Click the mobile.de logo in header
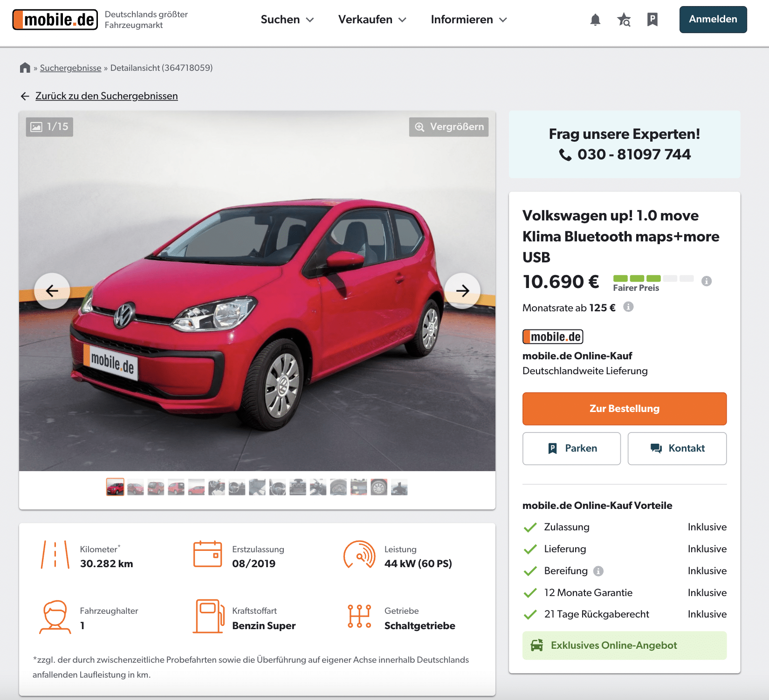This screenshot has height=700, width=769. pos(55,20)
